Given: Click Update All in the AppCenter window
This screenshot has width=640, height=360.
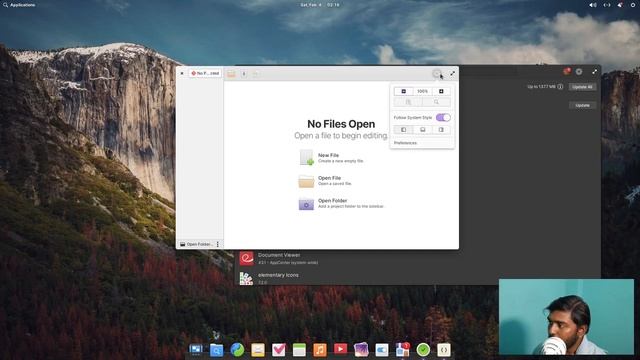Looking at the screenshot, I should (582, 87).
